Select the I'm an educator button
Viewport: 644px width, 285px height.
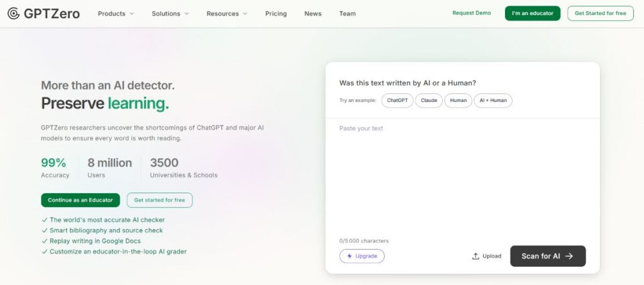pyautogui.click(x=533, y=13)
